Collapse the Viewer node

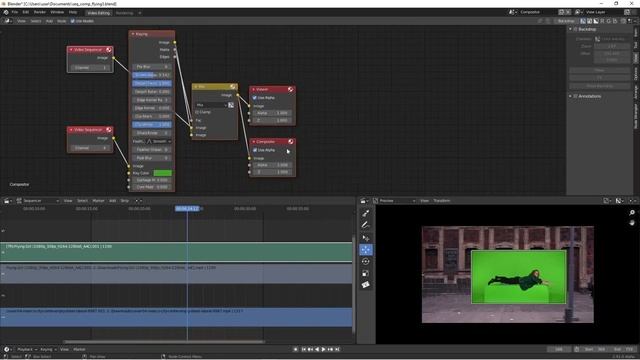click(x=253, y=89)
